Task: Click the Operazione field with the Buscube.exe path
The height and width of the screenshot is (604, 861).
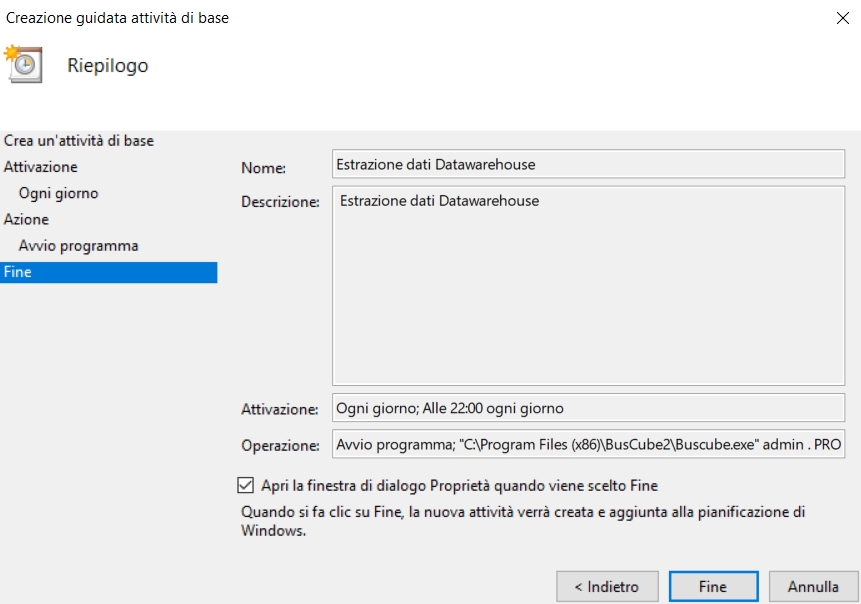Action: tap(588, 444)
